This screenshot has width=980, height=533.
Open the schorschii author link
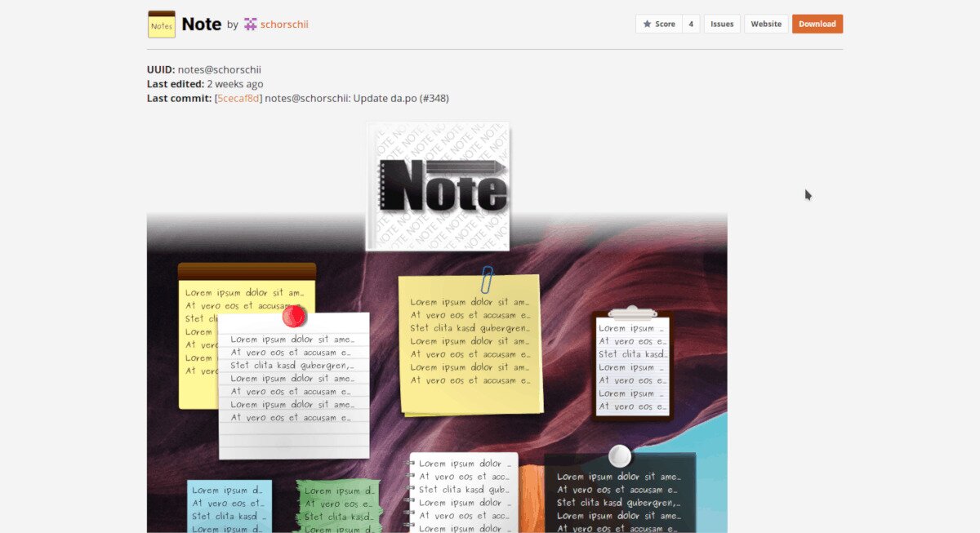[283, 24]
